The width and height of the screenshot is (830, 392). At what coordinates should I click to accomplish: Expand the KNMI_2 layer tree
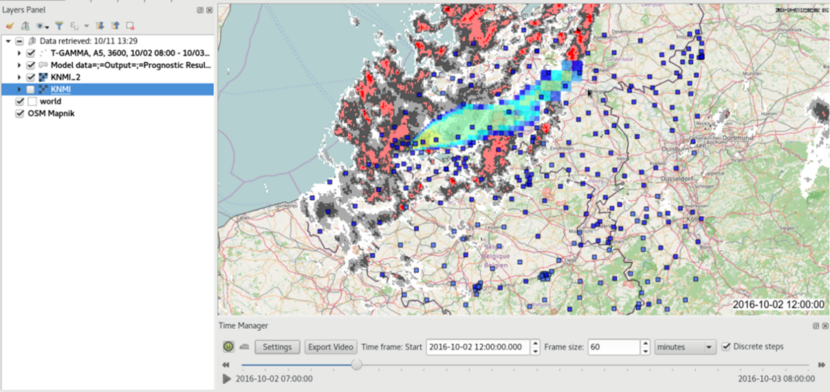pyautogui.click(x=20, y=77)
